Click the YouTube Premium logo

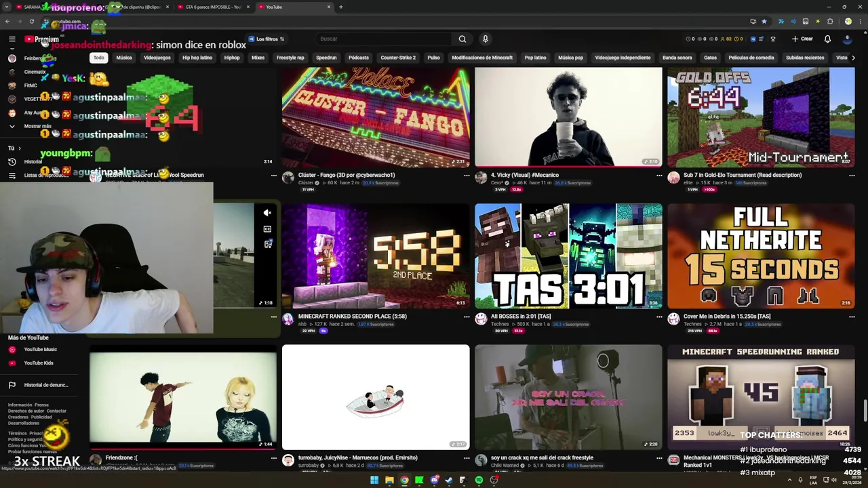[x=42, y=39]
